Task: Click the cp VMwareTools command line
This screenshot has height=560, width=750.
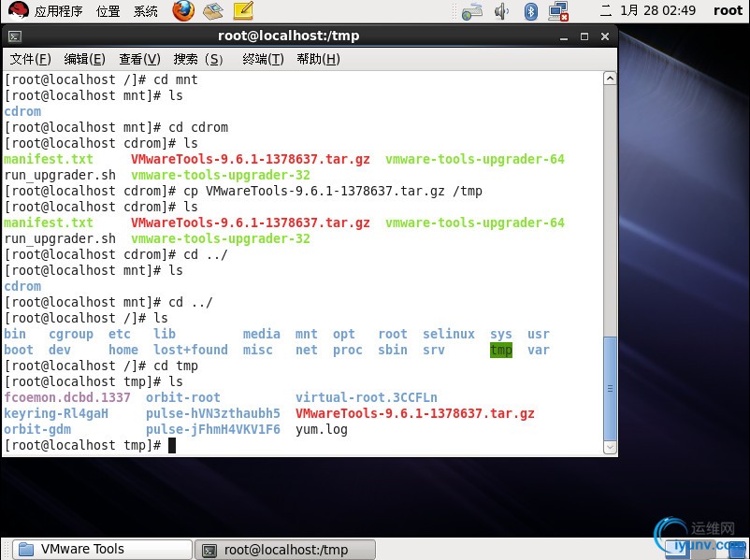Action: click(x=243, y=191)
